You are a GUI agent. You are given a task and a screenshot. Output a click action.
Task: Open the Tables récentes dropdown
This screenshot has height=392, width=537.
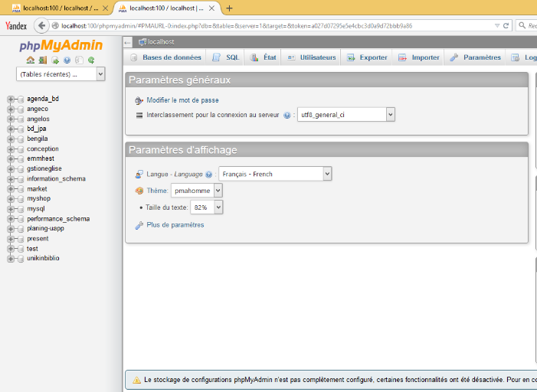(60, 74)
